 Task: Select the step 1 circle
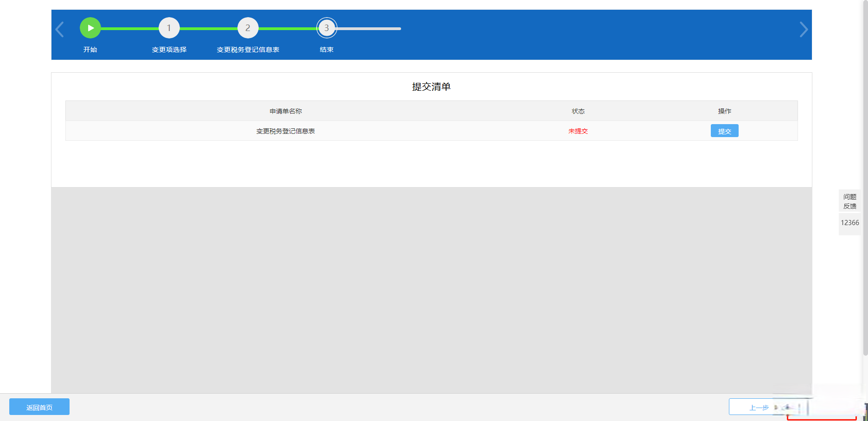(169, 28)
